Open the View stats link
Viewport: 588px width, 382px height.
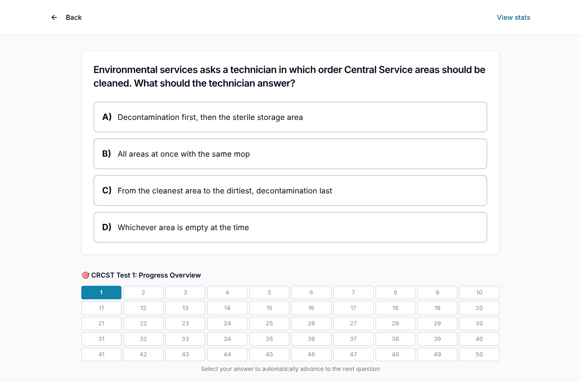pyautogui.click(x=513, y=17)
